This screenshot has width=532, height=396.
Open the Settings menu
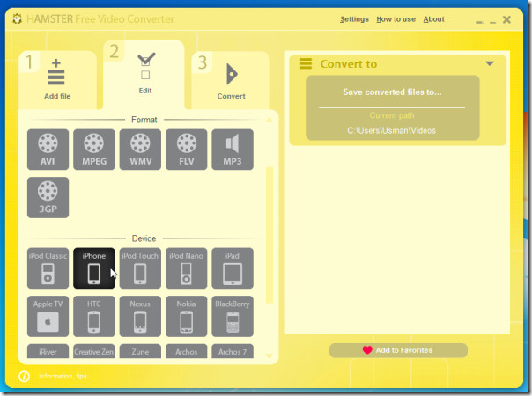tap(355, 19)
